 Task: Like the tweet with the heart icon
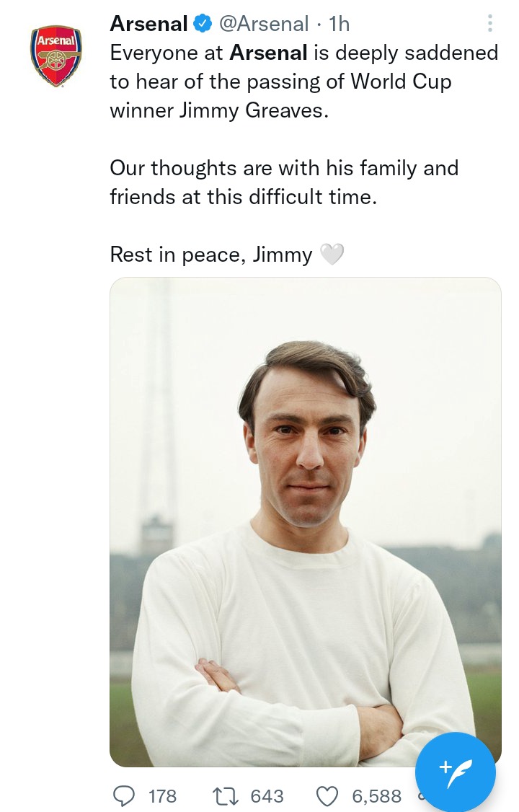(x=327, y=795)
